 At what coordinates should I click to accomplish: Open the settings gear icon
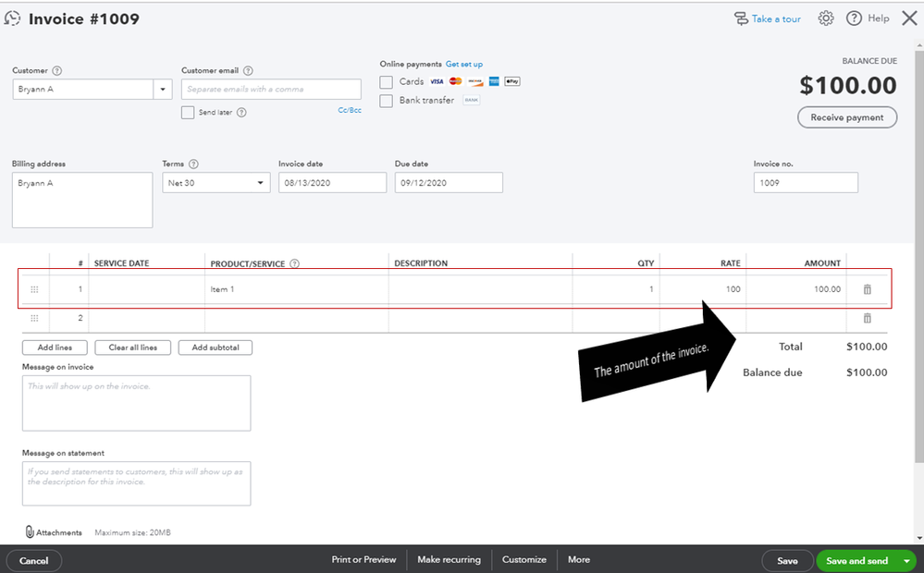pyautogui.click(x=826, y=18)
